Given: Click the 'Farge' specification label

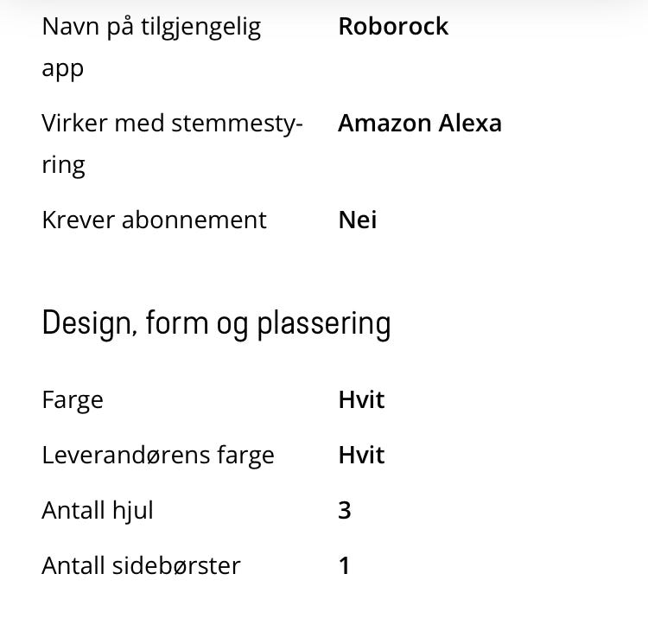Looking at the screenshot, I should click(73, 400).
